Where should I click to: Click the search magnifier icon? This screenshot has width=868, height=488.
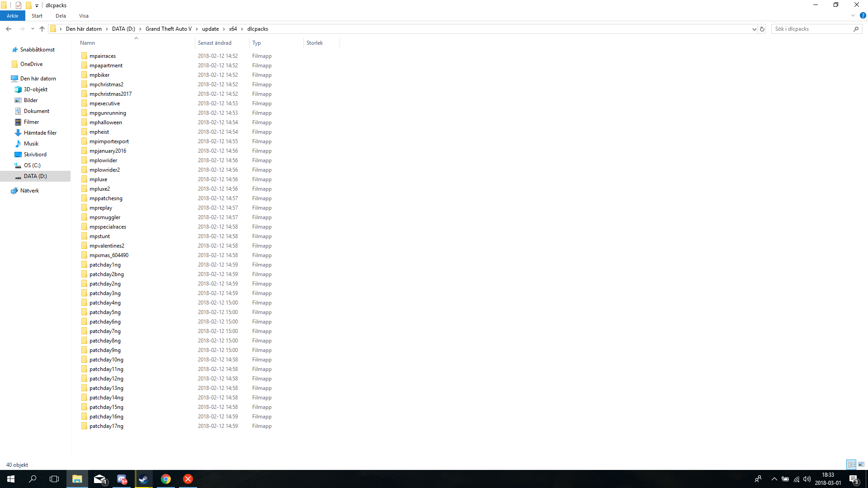(x=856, y=29)
